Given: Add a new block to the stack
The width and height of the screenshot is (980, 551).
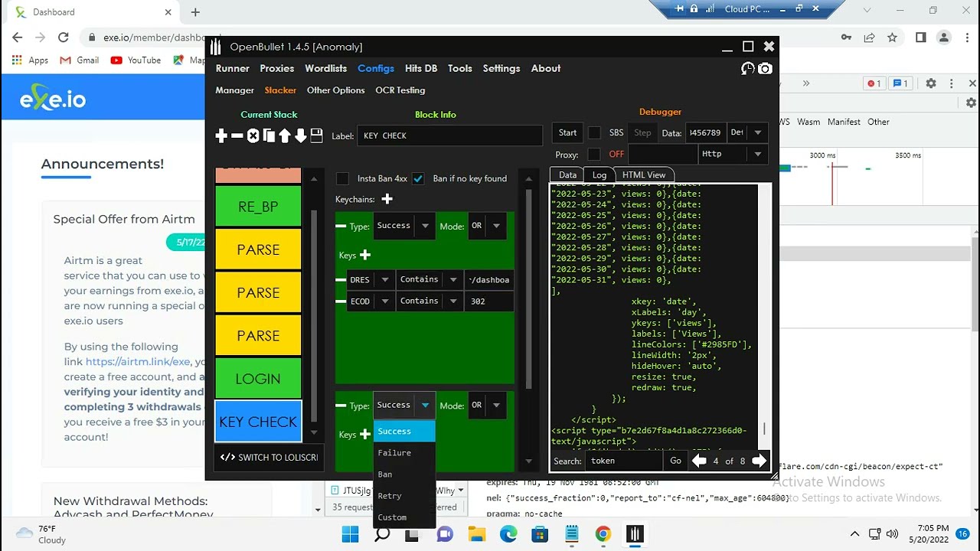Looking at the screenshot, I should 221,135.
